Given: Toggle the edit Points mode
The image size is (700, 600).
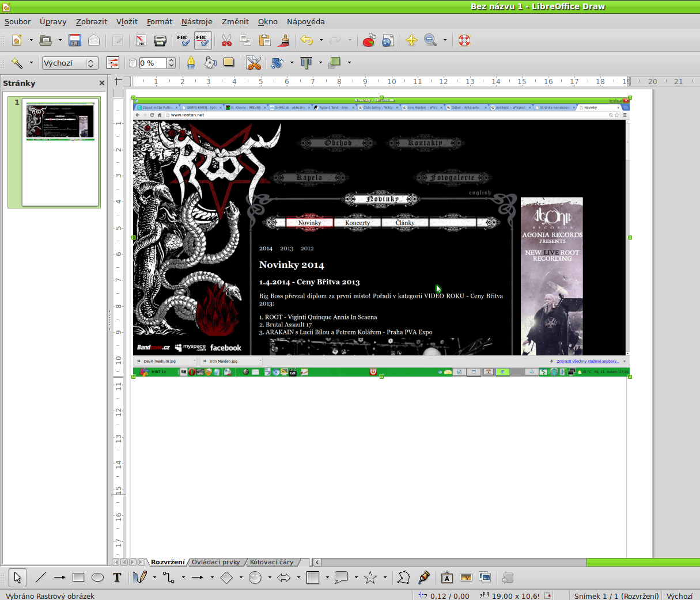Looking at the screenshot, I should coord(404,578).
